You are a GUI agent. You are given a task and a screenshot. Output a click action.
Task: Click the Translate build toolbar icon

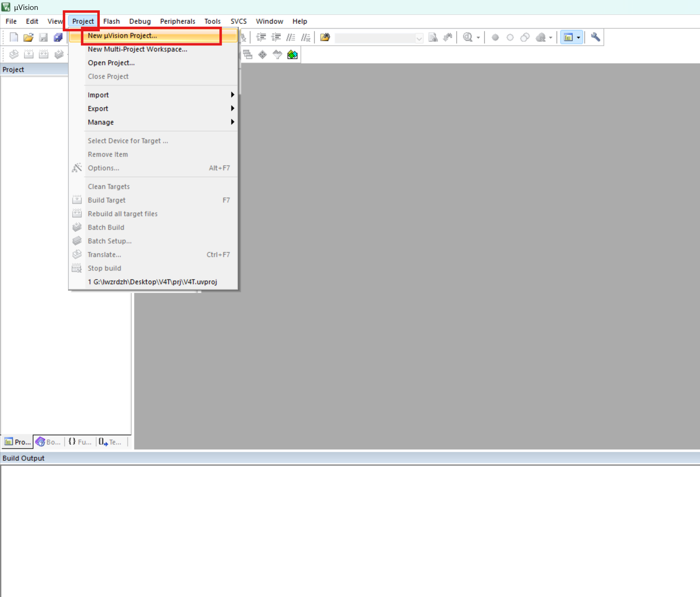click(14, 54)
